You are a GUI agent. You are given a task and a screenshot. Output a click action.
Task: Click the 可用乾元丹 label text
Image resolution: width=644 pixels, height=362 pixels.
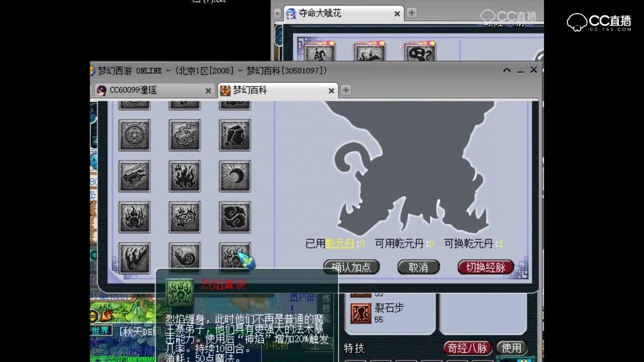(399, 244)
